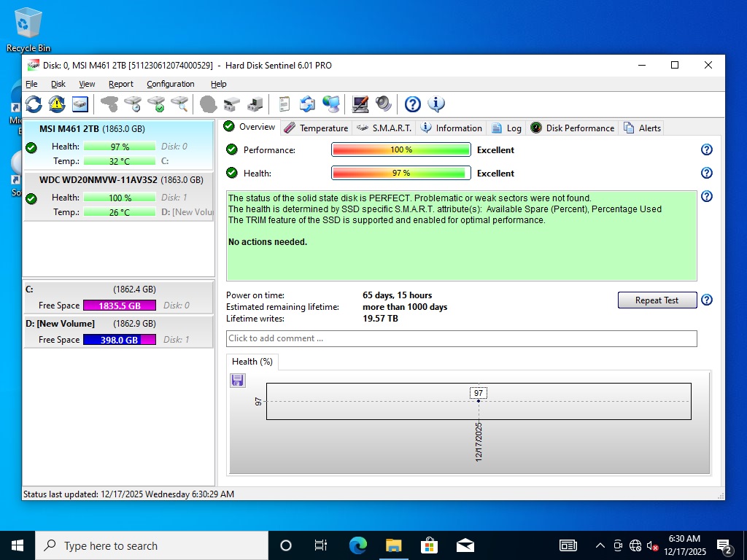The image size is (747, 560).
Task: Click the Refresh disk status toolbar icon
Action: click(x=34, y=104)
